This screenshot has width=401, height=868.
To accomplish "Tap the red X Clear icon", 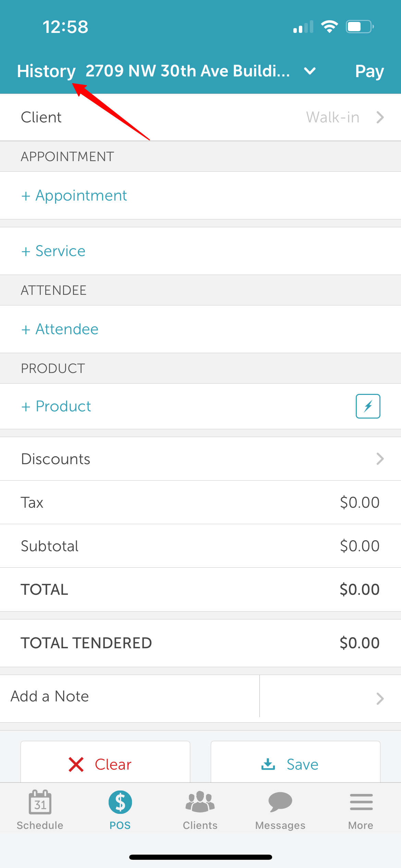I will click(x=76, y=764).
